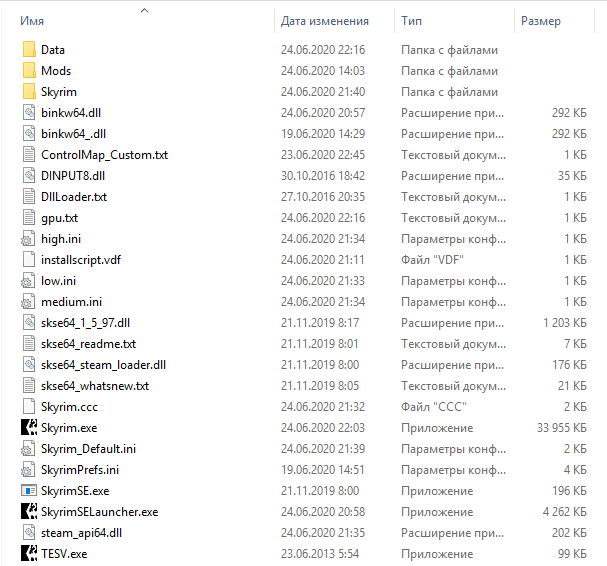
Task: Sort by the Дата изменения column header
Action: pyautogui.click(x=325, y=21)
